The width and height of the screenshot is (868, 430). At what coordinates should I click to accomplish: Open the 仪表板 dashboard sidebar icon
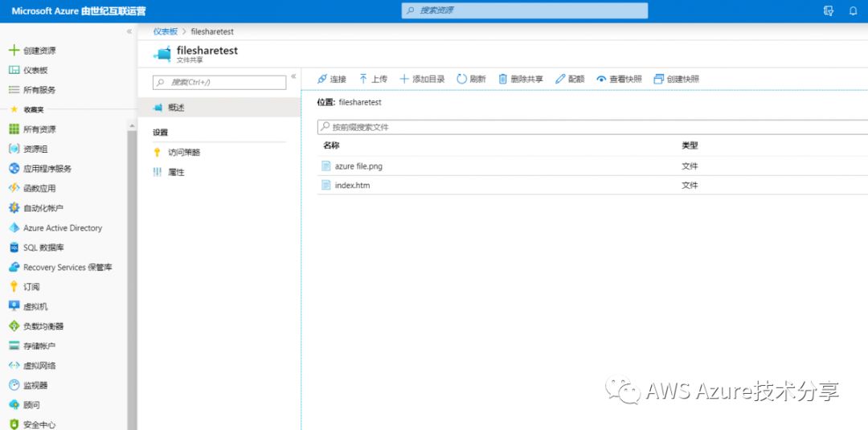(x=14, y=70)
